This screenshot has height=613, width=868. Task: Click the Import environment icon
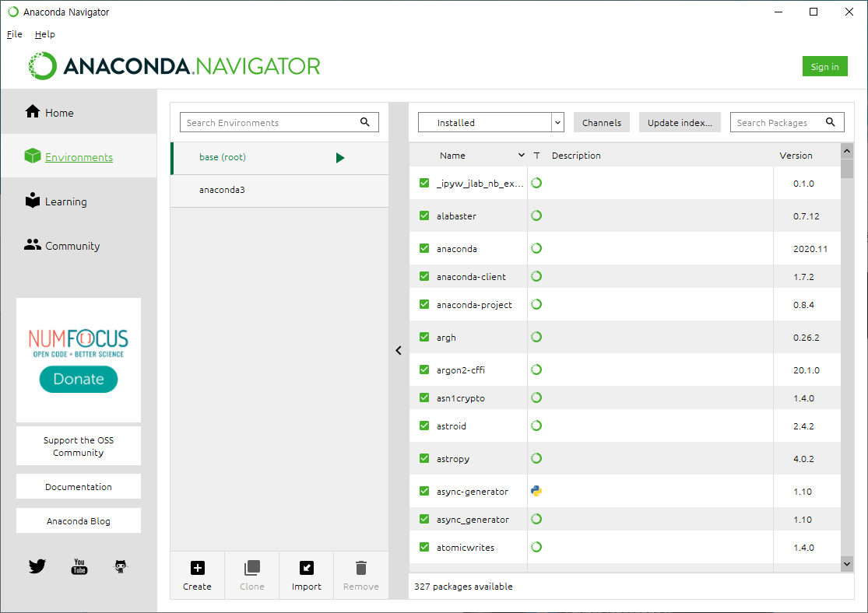(x=307, y=568)
